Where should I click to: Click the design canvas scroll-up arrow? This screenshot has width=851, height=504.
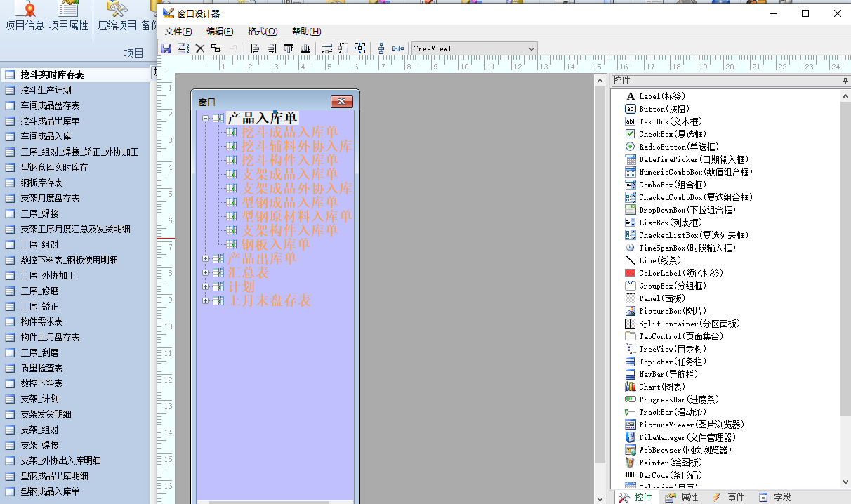(x=600, y=81)
